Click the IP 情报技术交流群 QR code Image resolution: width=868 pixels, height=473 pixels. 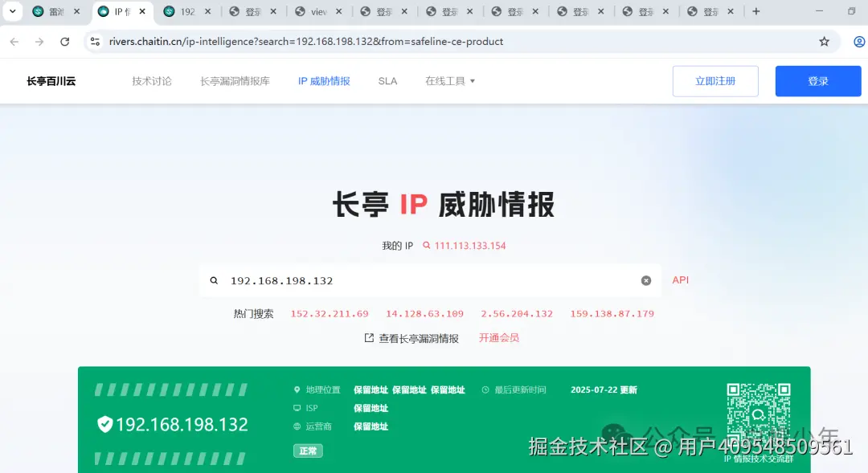758,414
